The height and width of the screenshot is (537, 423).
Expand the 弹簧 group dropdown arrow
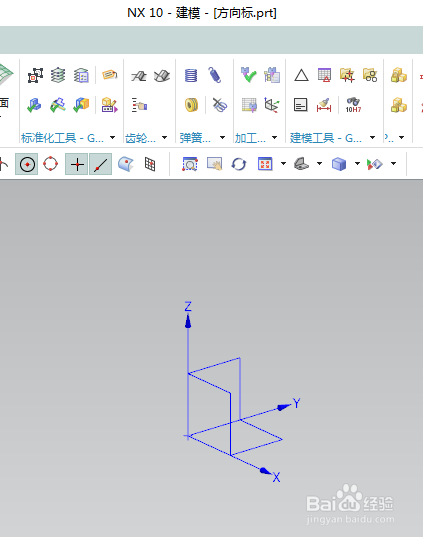point(222,138)
